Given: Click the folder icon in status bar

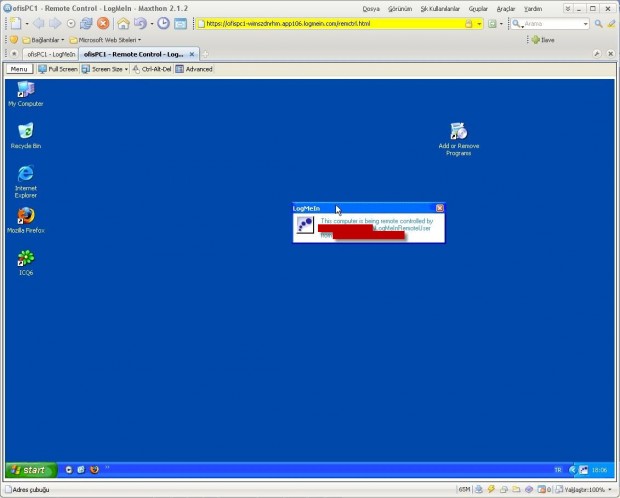Looking at the screenshot, I should click(516, 489).
